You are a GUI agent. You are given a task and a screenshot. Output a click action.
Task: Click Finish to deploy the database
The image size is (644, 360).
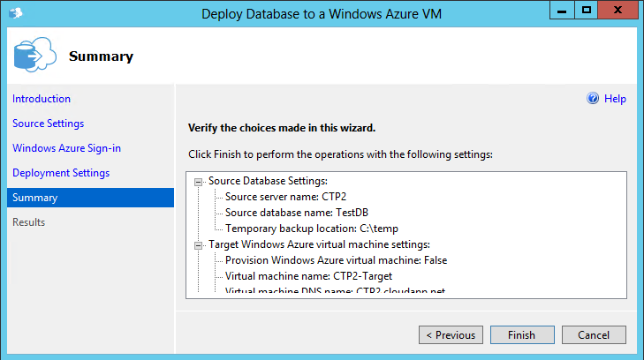point(521,335)
